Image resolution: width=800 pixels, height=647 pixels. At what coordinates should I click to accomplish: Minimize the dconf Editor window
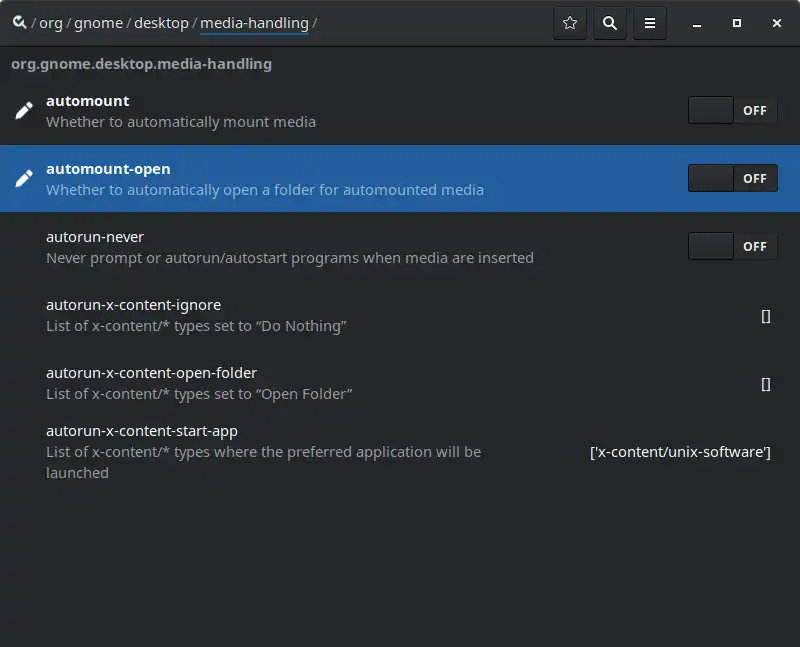(x=697, y=23)
